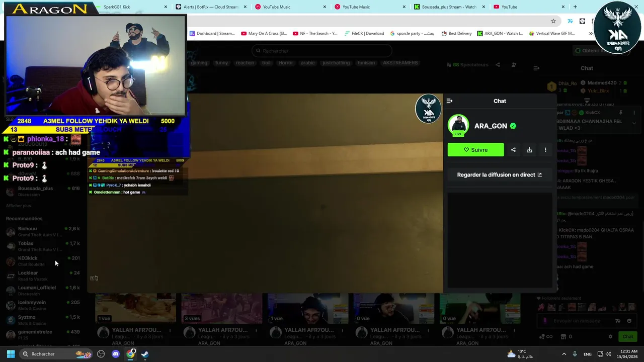Open the Mary On A Cross bookmark
Image resolution: width=644 pixels, height=362 pixels.
click(x=264, y=34)
